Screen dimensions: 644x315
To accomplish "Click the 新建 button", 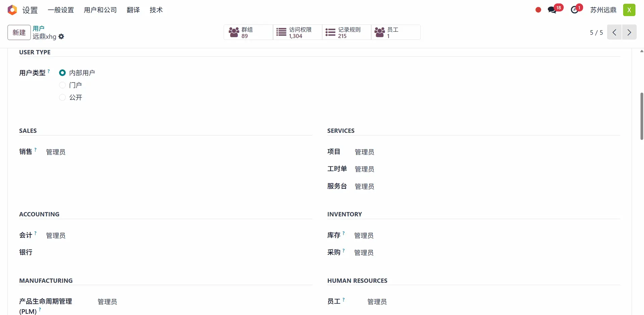I will point(19,33).
